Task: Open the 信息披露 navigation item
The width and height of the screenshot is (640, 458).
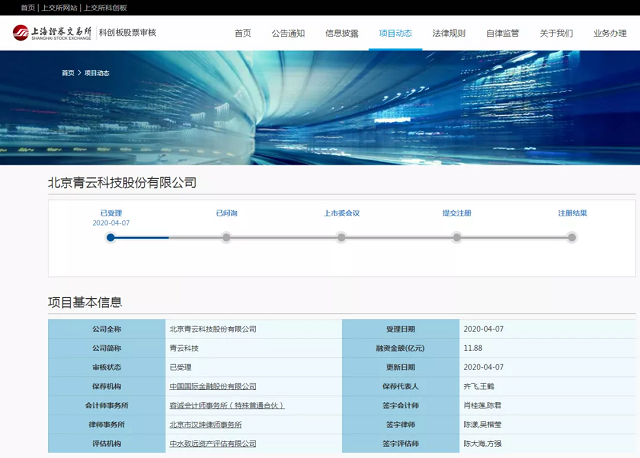Action: pyautogui.click(x=342, y=33)
